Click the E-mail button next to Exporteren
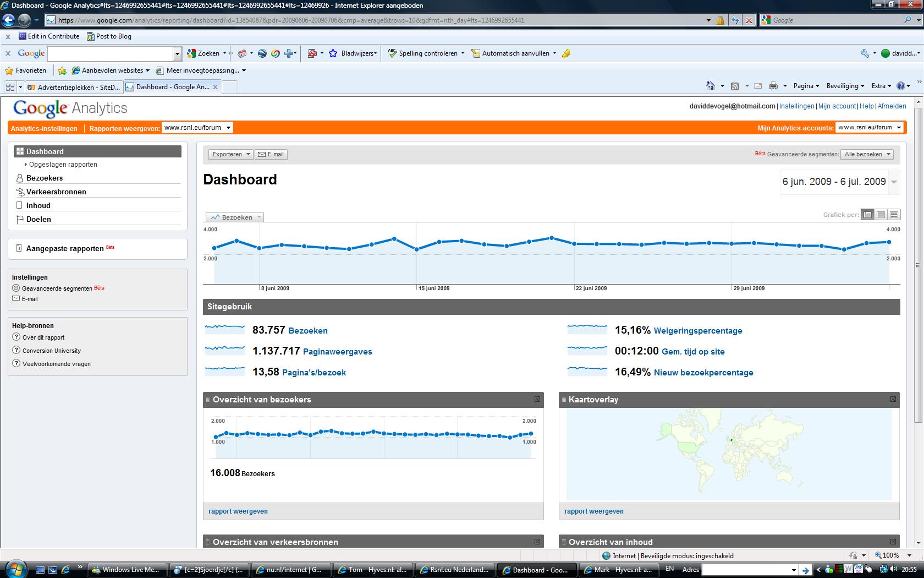Screen dimensions: 924x578 click(x=271, y=154)
